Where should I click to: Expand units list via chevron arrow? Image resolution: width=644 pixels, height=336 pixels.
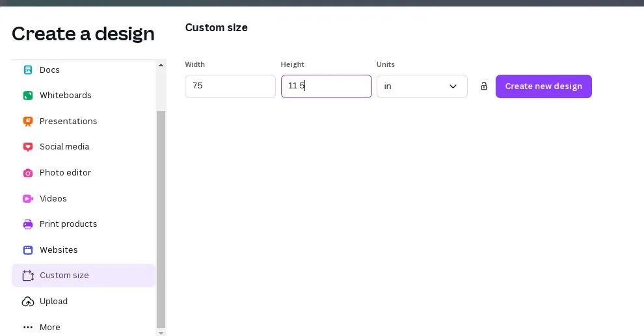[453, 86]
